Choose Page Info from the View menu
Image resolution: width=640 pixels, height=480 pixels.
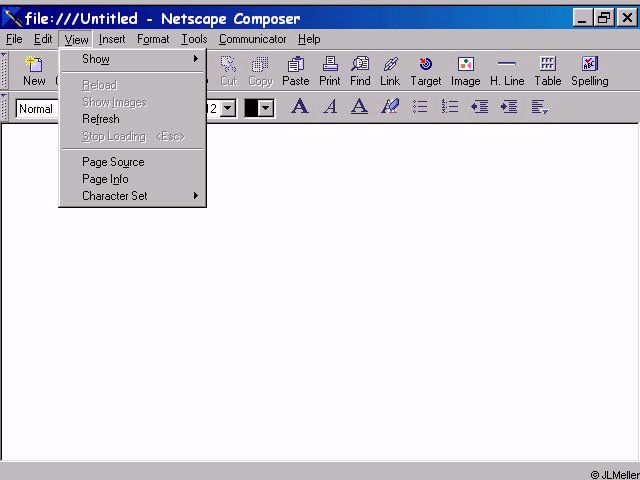click(x=132, y=179)
